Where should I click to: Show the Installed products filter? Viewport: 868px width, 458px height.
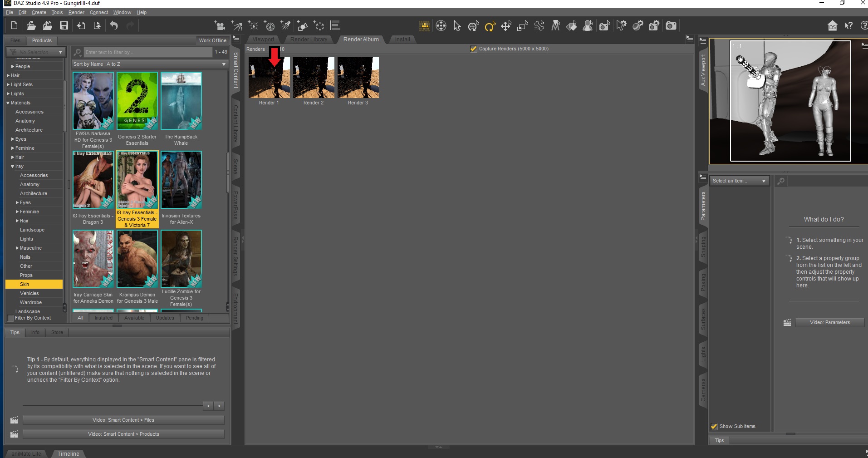[103, 318]
